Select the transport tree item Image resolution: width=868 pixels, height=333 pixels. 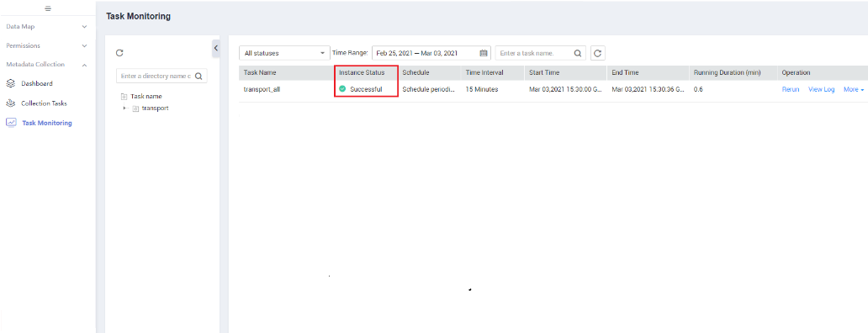(155, 108)
